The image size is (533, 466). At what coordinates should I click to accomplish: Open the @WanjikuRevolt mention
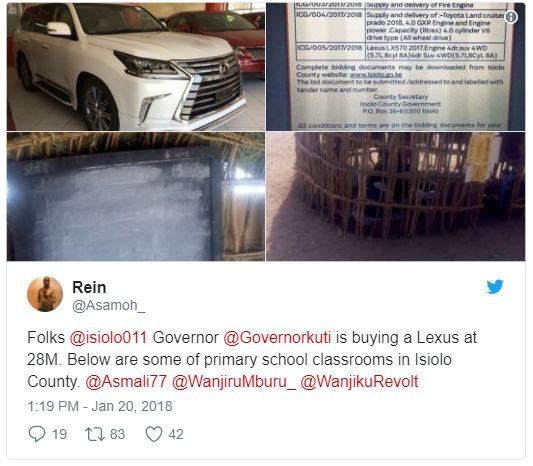tap(360, 381)
